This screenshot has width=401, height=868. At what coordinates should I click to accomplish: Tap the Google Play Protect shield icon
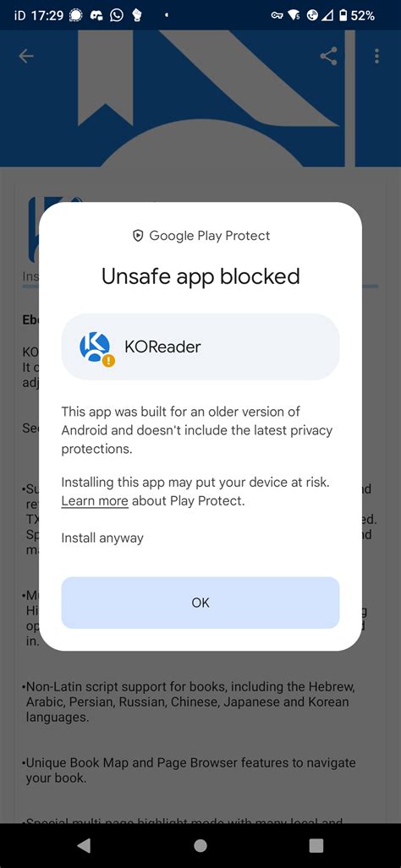pyautogui.click(x=137, y=236)
